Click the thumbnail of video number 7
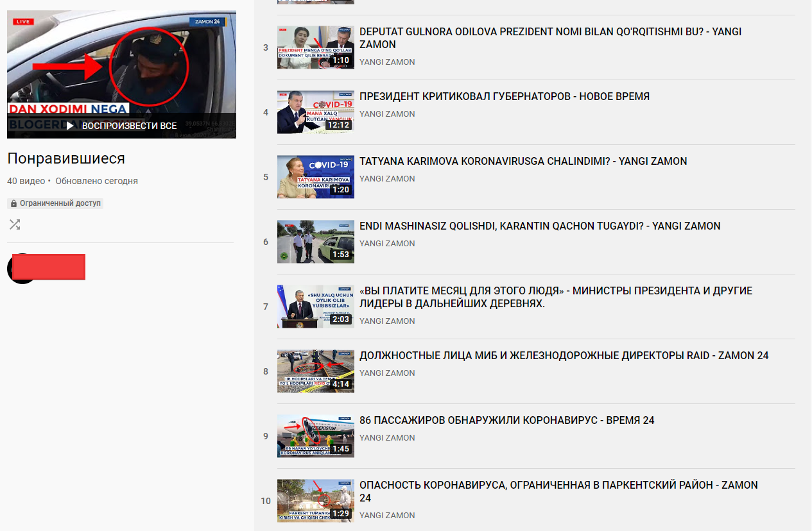This screenshot has width=812, height=531. click(x=315, y=307)
